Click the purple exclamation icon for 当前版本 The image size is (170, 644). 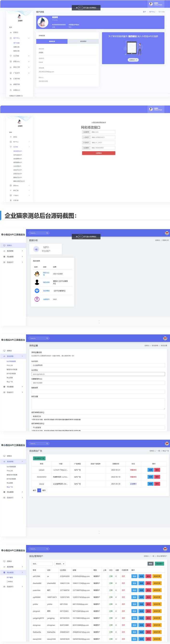37,299
